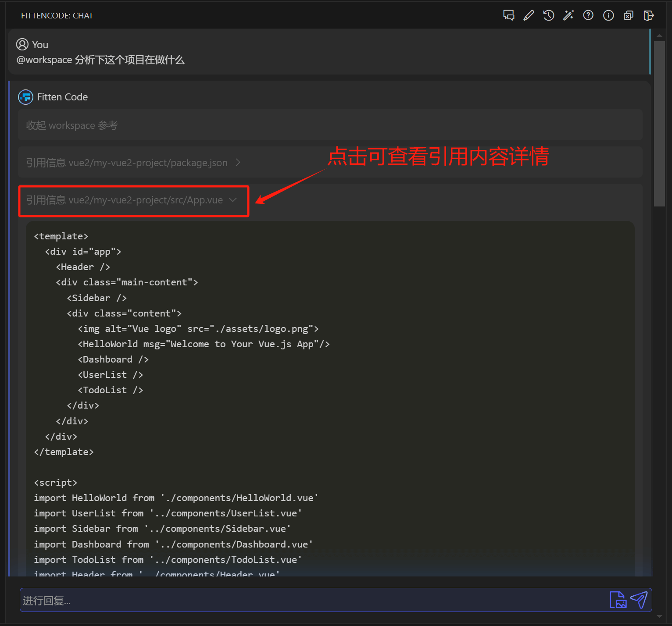Send message with paper plane icon
The width and height of the screenshot is (672, 626).
(639, 600)
